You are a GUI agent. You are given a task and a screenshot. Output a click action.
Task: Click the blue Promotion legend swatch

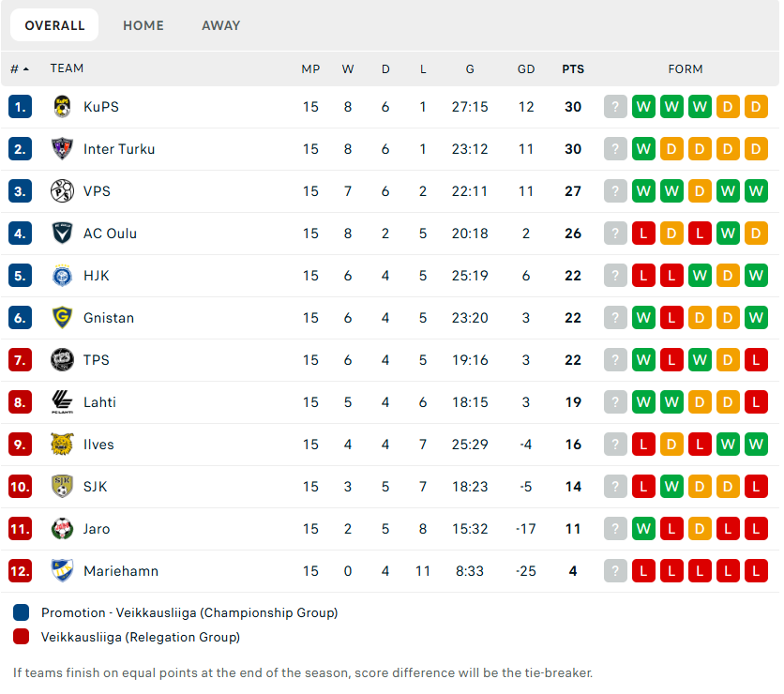tap(21, 612)
